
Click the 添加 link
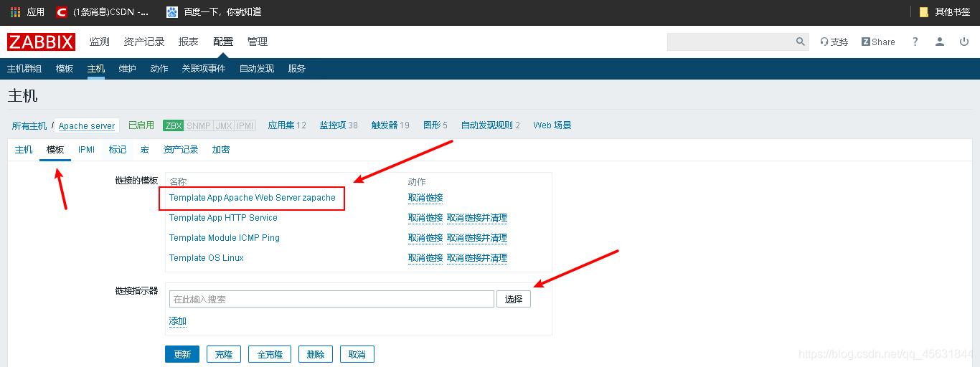click(178, 321)
